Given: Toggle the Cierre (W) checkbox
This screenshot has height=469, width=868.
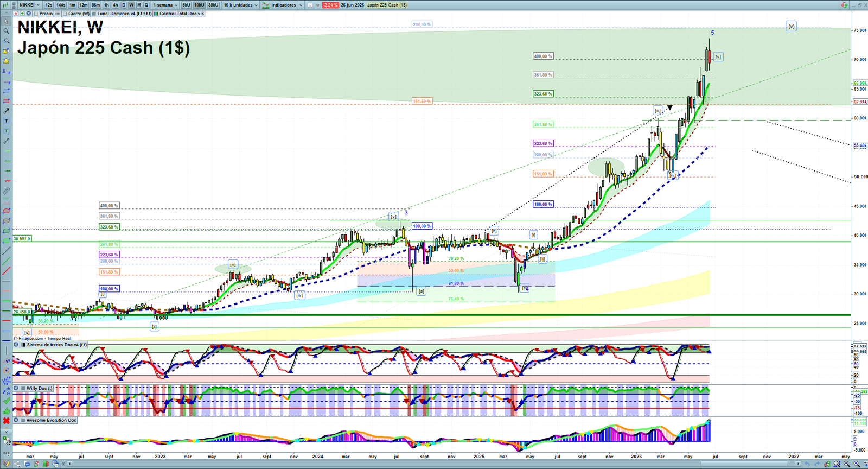Looking at the screenshot, I should pos(65,14).
